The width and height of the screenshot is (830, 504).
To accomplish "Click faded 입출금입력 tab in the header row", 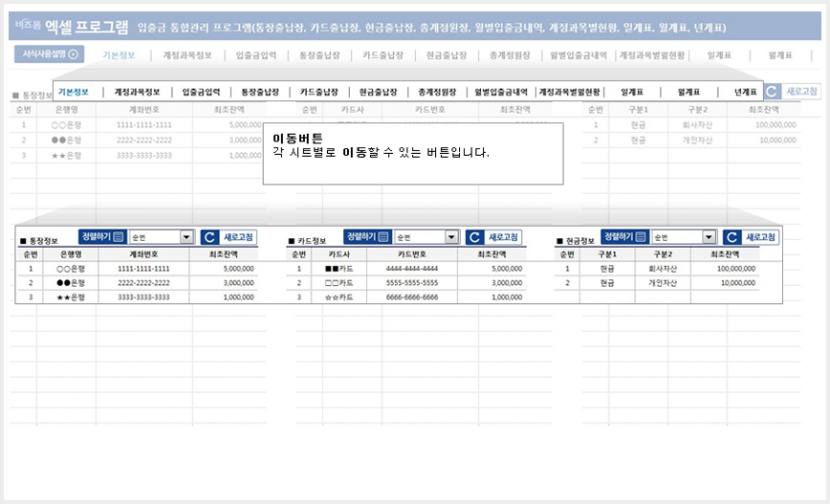I will coord(256,55).
